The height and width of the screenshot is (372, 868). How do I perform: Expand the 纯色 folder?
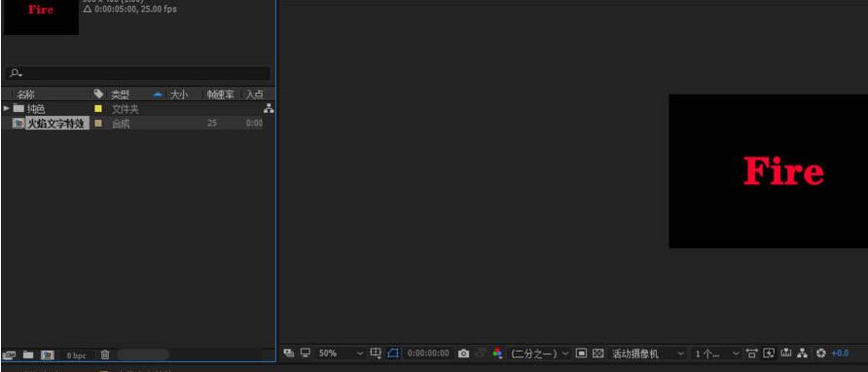pos(6,108)
